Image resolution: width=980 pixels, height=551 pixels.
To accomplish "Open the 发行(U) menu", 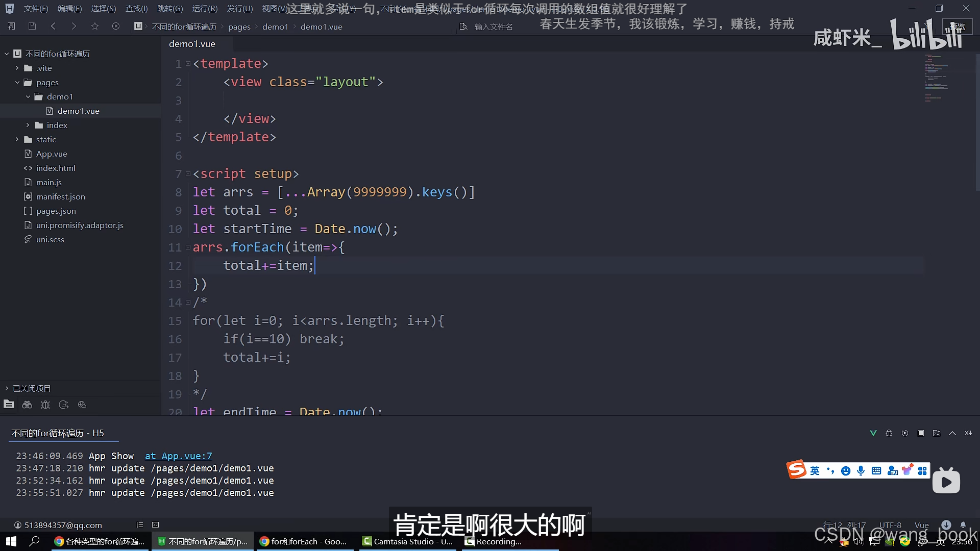I will 240,9.
